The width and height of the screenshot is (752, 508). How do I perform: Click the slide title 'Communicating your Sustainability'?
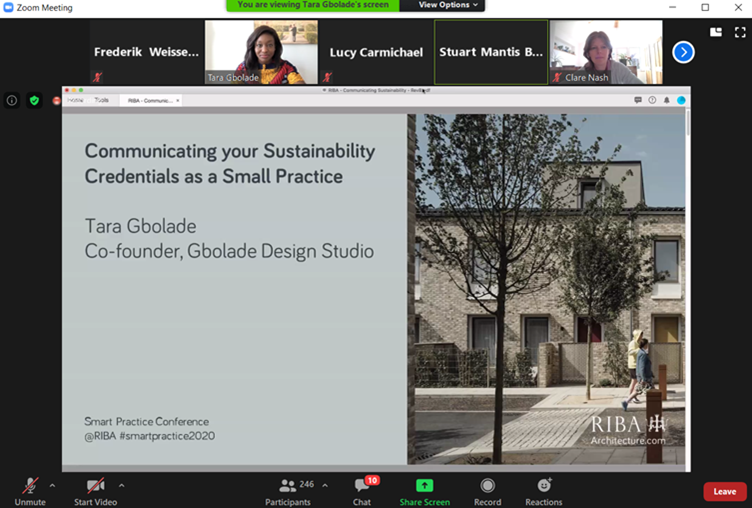tap(230, 151)
